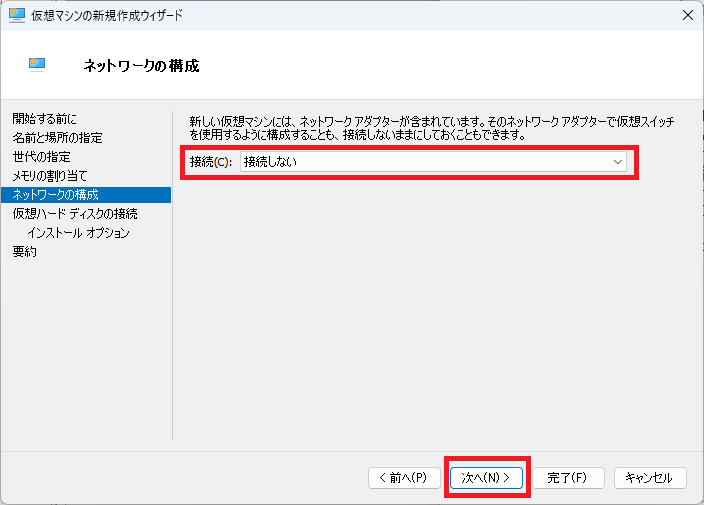The width and height of the screenshot is (704, 505).
Task: Open the 世代の指定 step
Action: pyautogui.click(x=41, y=157)
